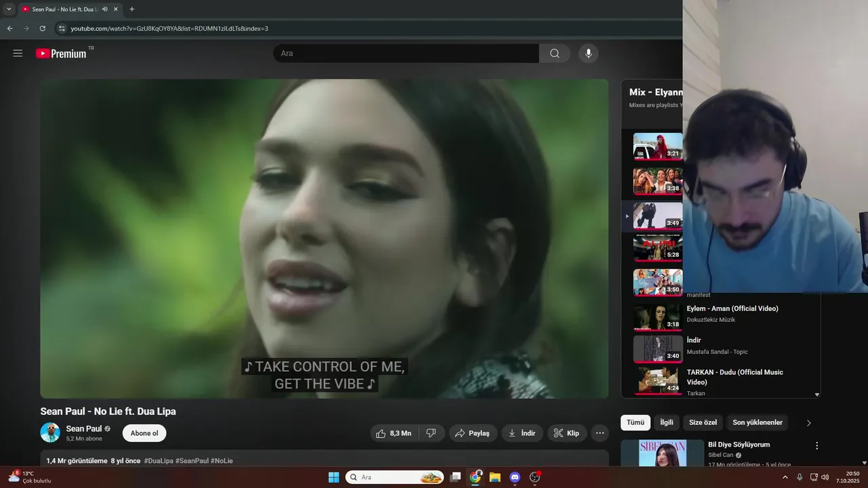The height and width of the screenshot is (488, 868).
Task: Switch to Sean Paul - No Lie tab
Action: [x=64, y=9]
